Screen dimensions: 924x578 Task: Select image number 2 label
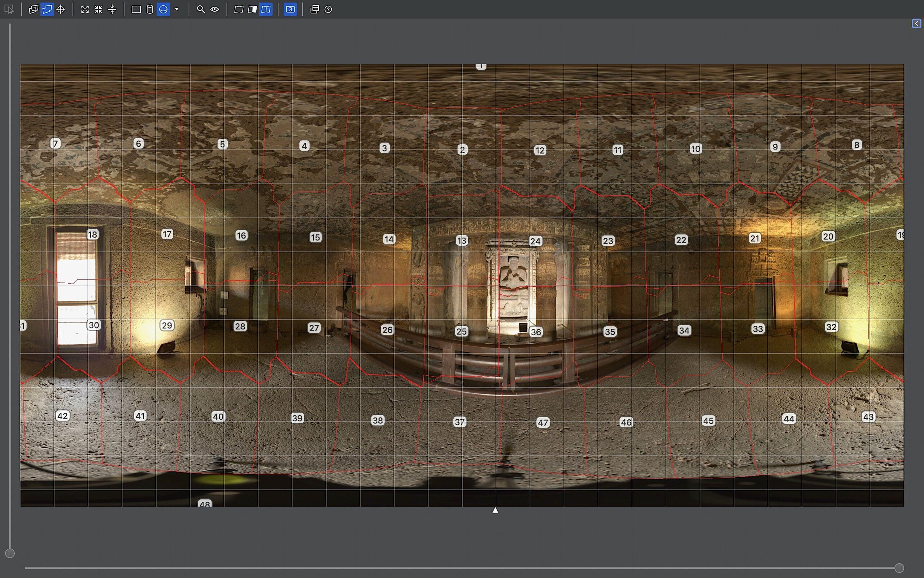tap(462, 150)
